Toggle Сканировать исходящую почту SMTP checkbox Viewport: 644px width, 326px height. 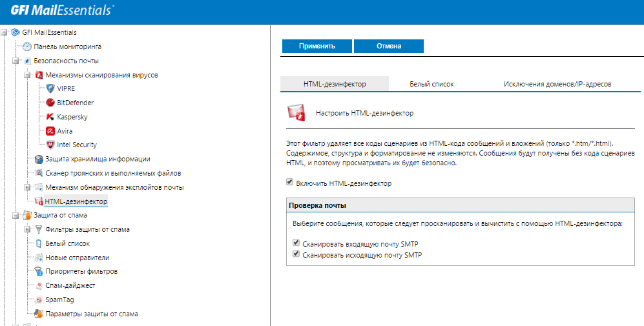(296, 254)
